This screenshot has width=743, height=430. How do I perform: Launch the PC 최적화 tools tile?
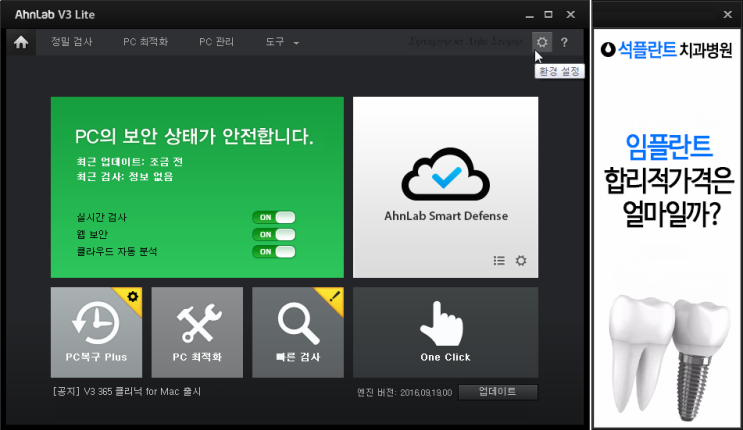pyautogui.click(x=197, y=332)
